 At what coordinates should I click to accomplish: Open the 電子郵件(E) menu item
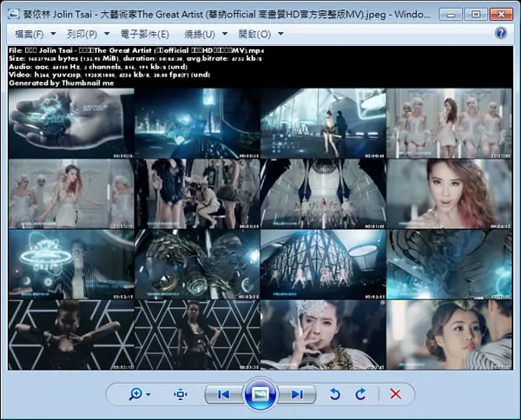click(145, 34)
